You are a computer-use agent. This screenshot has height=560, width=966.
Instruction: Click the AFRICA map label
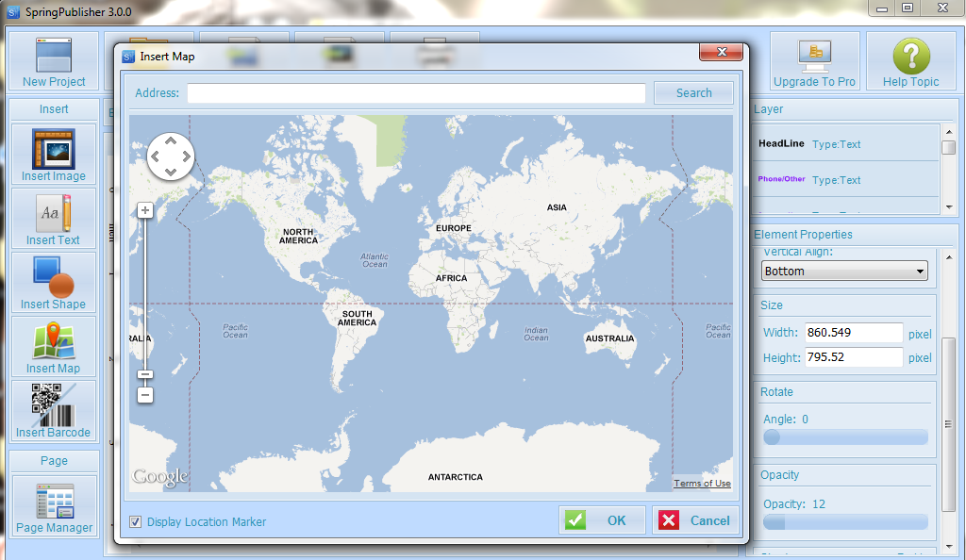(x=452, y=278)
